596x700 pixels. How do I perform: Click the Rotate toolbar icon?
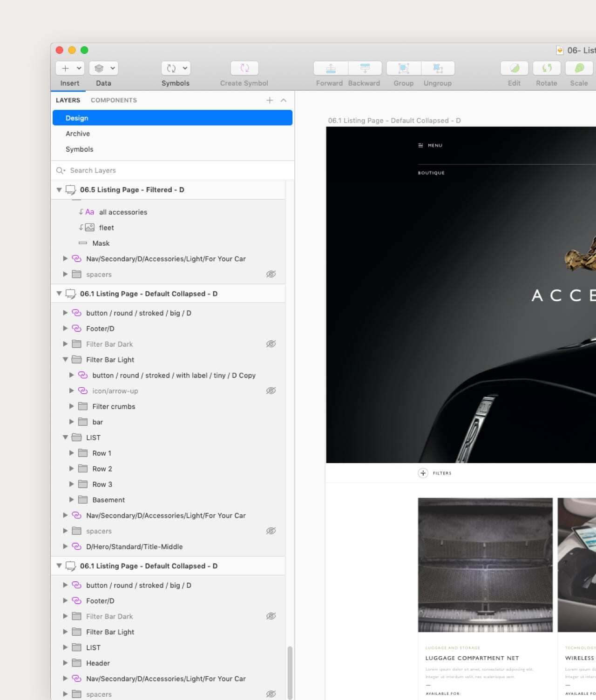point(547,68)
